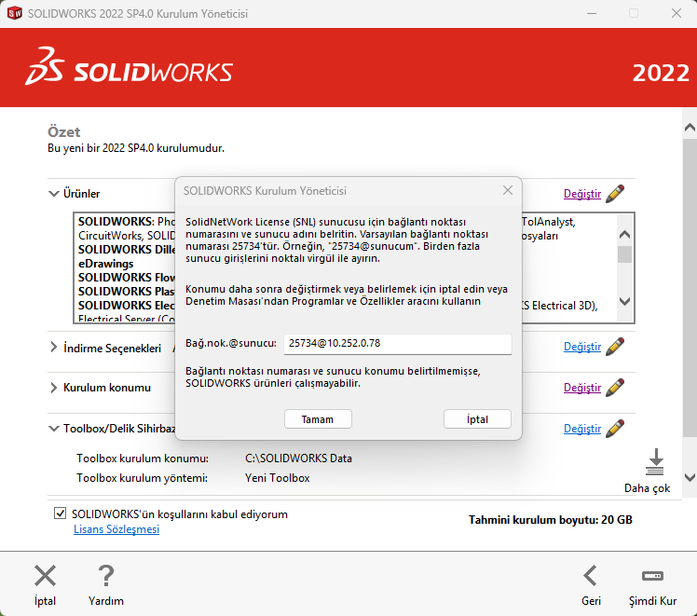This screenshot has height=616, width=697.
Task: Expand Kurulum konumu section
Action: tap(54, 388)
